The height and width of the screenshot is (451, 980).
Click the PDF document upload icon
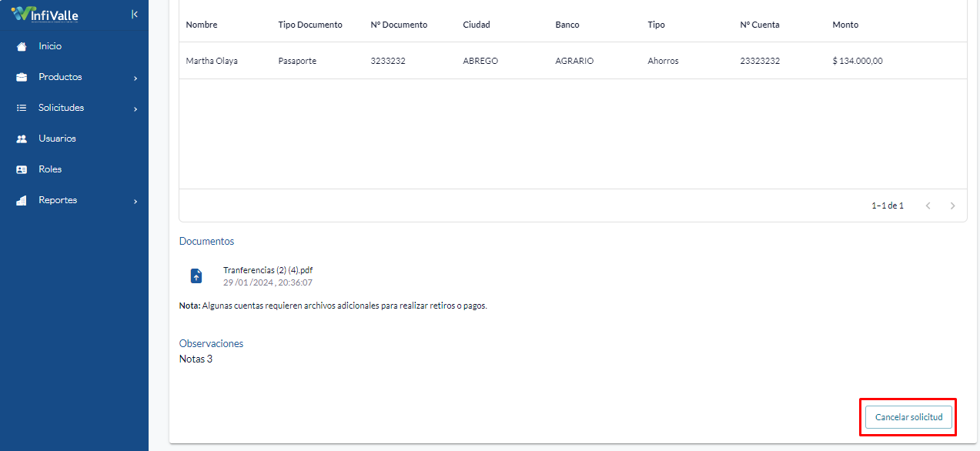pos(196,276)
